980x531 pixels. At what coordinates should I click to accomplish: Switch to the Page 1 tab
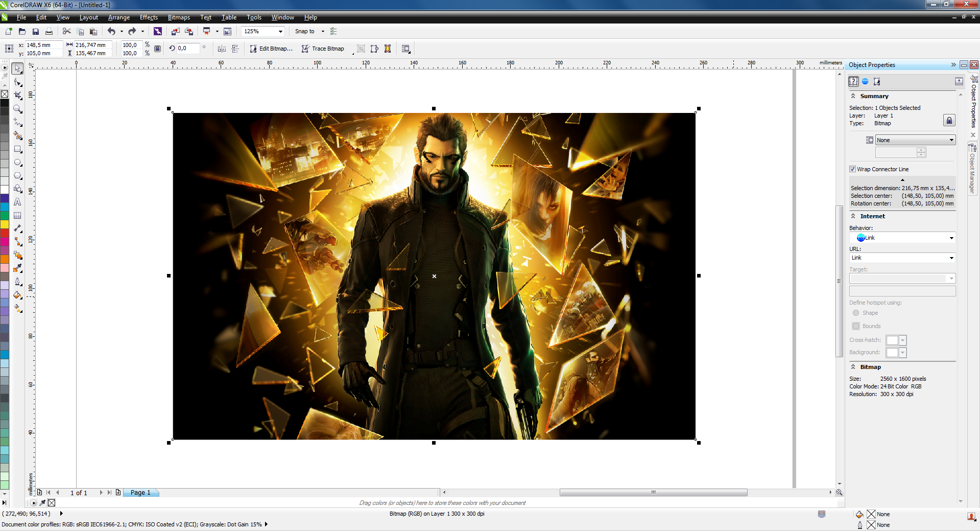coord(140,493)
